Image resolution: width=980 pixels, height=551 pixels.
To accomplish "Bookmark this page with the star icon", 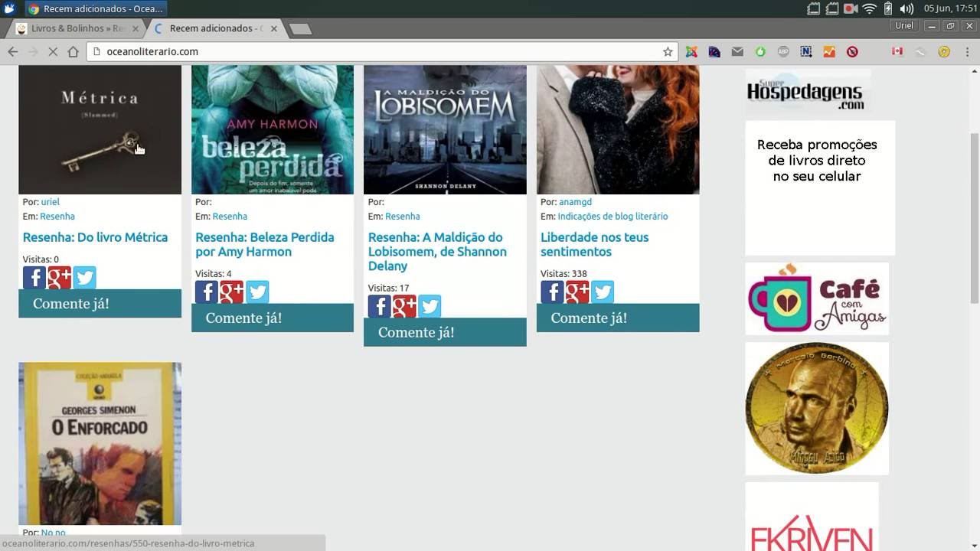I will (668, 51).
